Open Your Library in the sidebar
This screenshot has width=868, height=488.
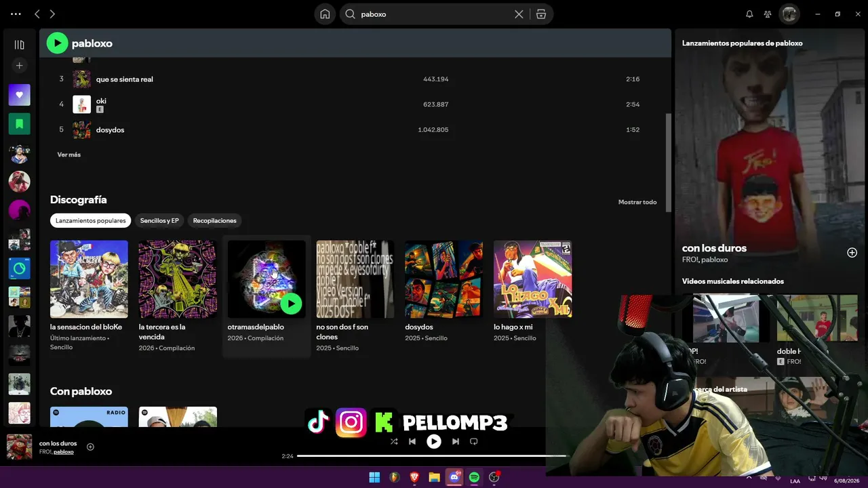point(19,45)
